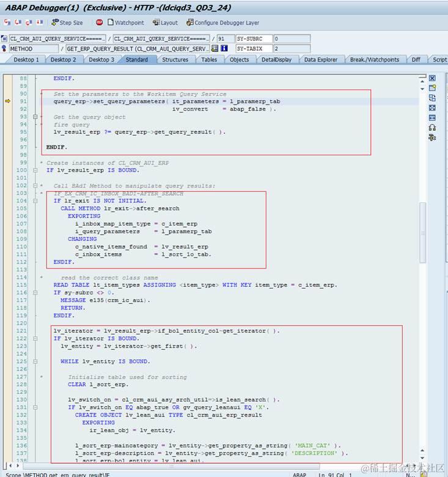Create a Watchpoint from the toolbar
Viewport: 448px width, 477px height.
point(125,23)
